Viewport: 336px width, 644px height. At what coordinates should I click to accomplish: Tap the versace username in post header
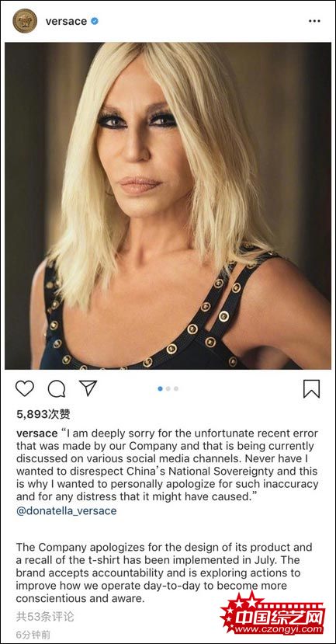(67, 21)
